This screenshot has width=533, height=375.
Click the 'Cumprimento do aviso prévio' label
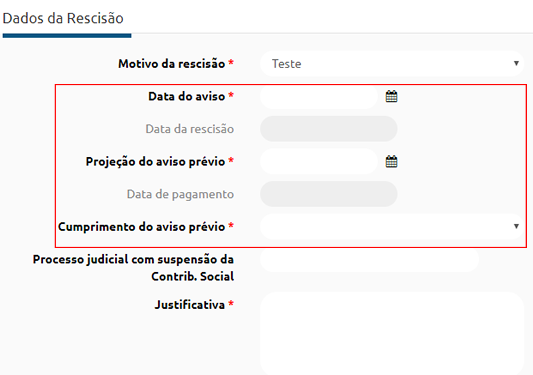(x=141, y=226)
